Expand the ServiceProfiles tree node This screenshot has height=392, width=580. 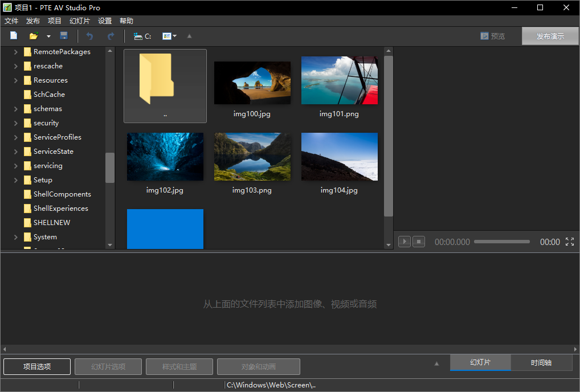(16, 137)
